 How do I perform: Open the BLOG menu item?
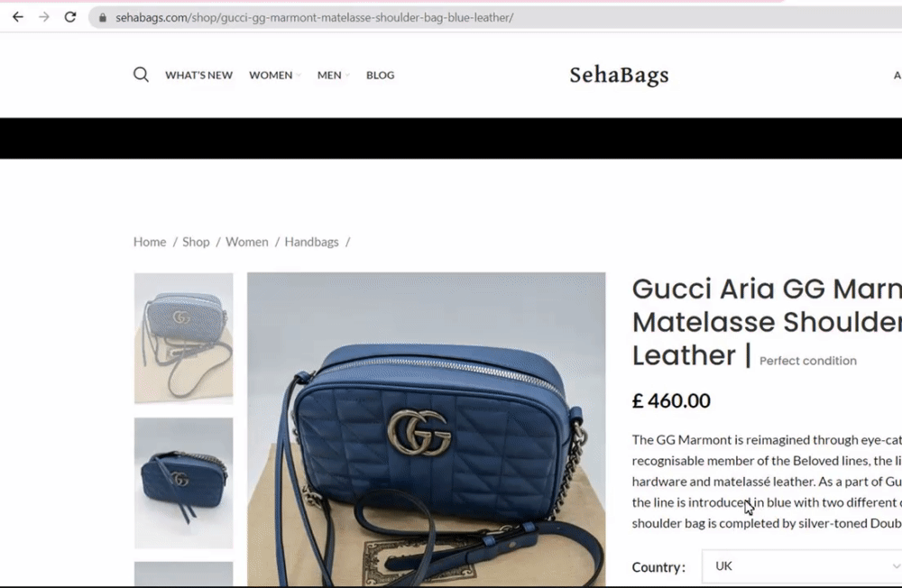[381, 76]
